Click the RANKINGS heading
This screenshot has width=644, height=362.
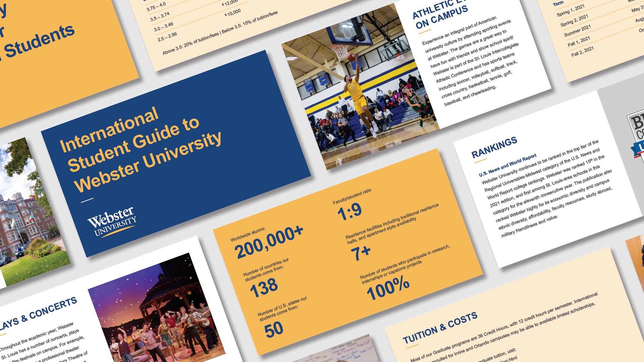494,147
